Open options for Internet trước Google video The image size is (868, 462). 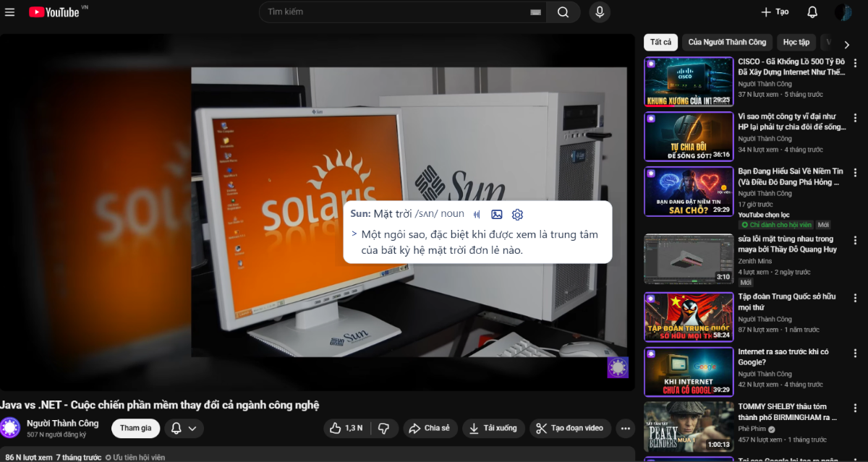855,354
